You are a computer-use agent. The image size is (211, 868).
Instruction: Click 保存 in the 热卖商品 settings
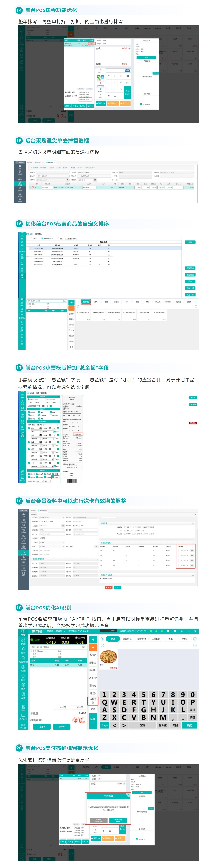[190, 242]
